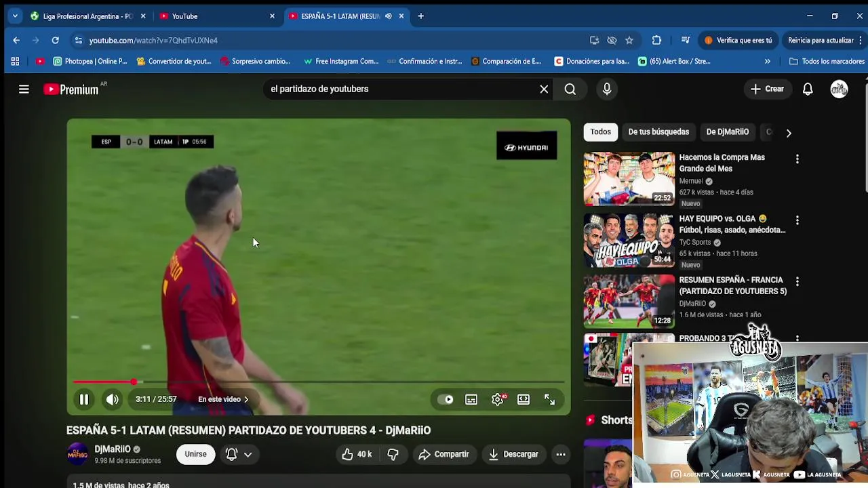
Task: Open the Crear upload menu
Action: pyautogui.click(x=767, y=89)
